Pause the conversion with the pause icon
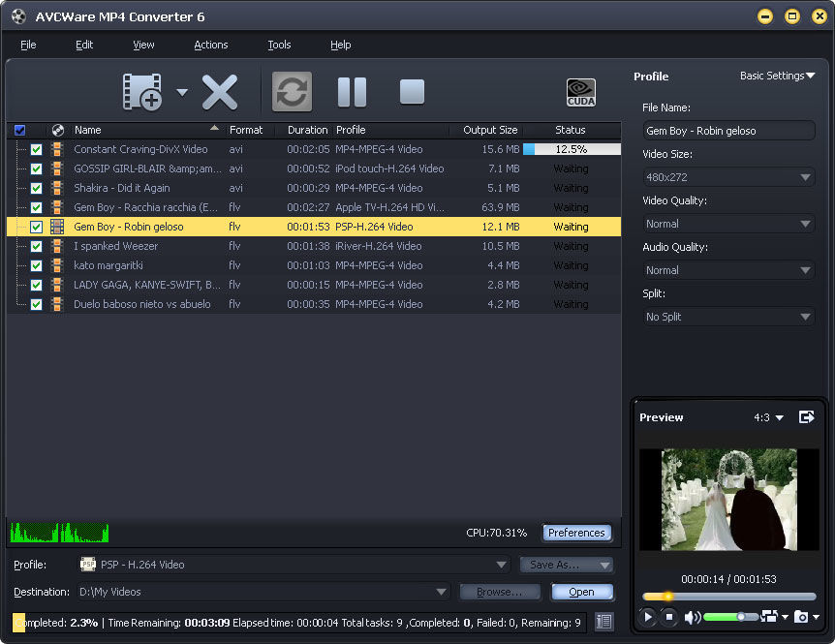 (352, 92)
